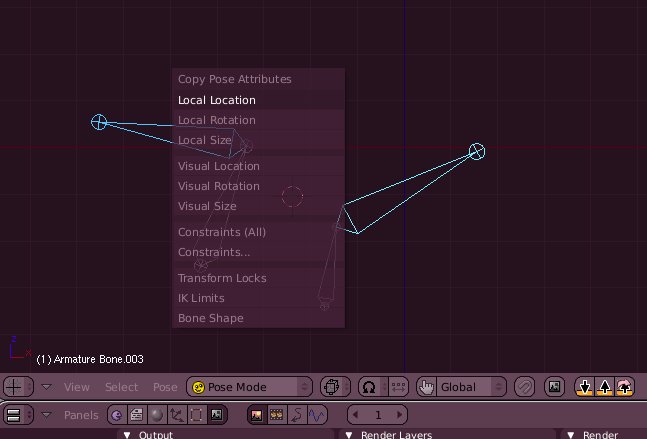Select the Editing context square icon
Image resolution: width=647 pixels, height=439 pixels.
tap(196, 415)
